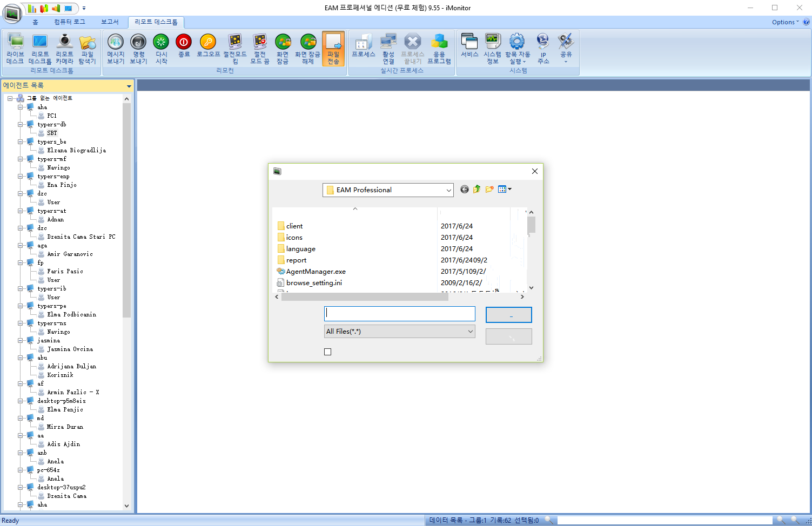812x526 pixels.
Task: Select the report folder
Action: (292, 260)
